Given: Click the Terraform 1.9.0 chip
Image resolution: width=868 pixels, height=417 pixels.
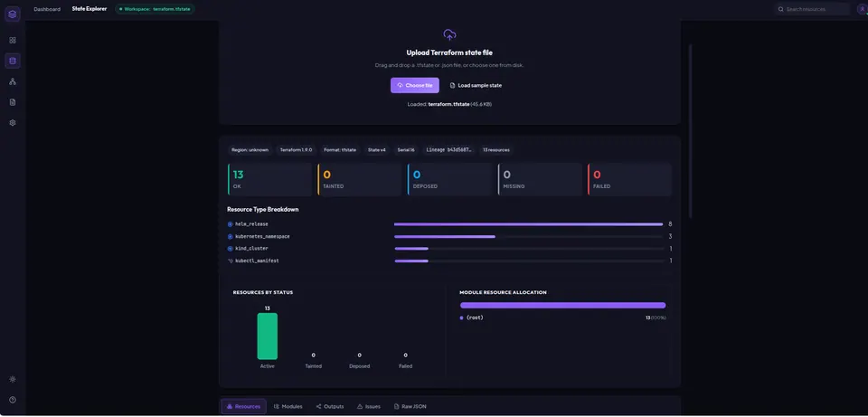Looking at the screenshot, I should pyautogui.click(x=297, y=150).
